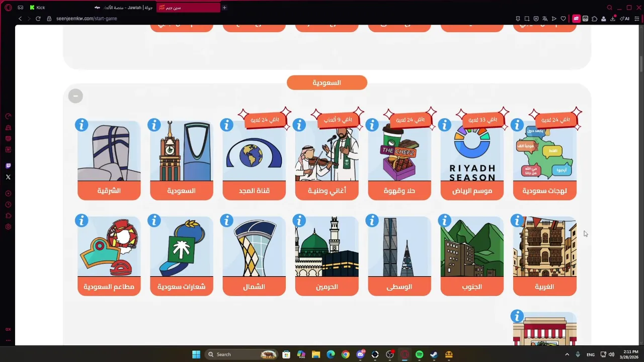Image resolution: width=644 pixels, height=362 pixels.
Task: Reload the current page
Action: pos(38,19)
